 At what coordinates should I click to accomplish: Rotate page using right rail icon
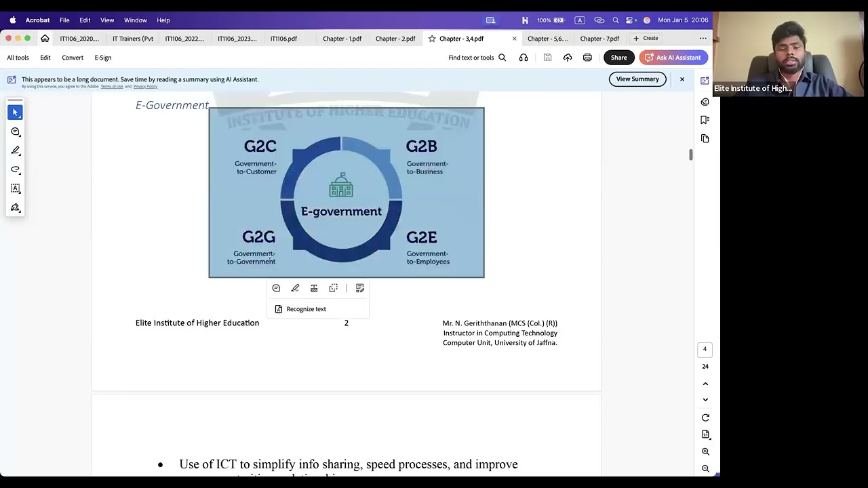705,418
